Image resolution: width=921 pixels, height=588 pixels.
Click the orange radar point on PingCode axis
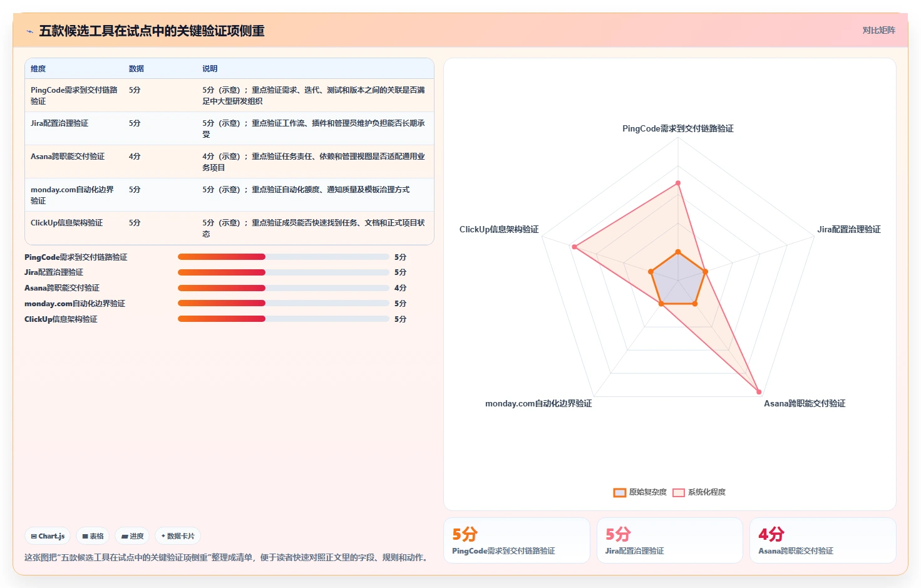tap(678, 252)
